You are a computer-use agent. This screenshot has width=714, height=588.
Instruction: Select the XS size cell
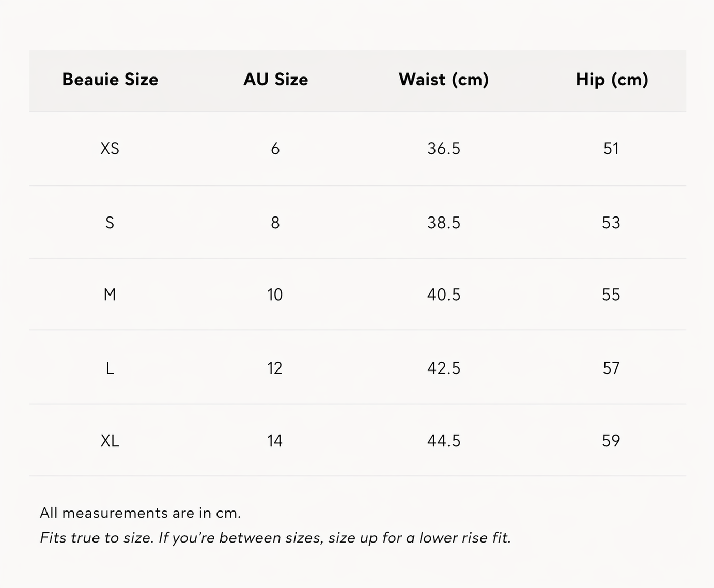tap(110, 149)
